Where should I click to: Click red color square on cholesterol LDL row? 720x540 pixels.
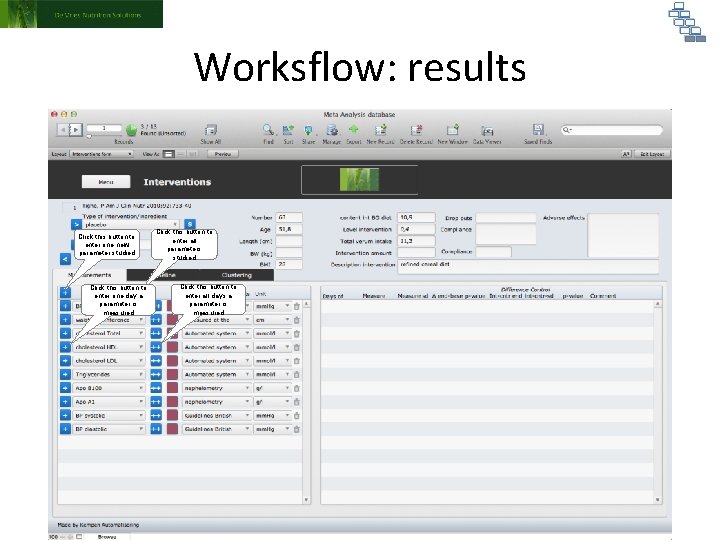tap(172, 360)
